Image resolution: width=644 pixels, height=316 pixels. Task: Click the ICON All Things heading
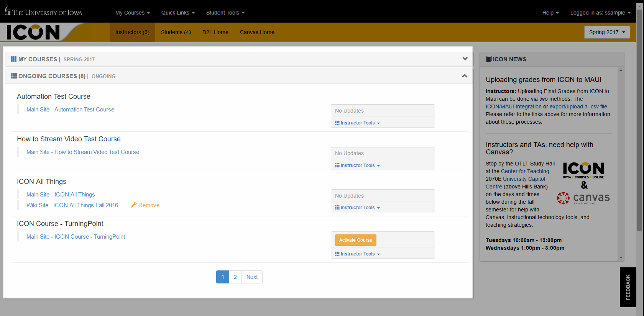pos(41,182)
